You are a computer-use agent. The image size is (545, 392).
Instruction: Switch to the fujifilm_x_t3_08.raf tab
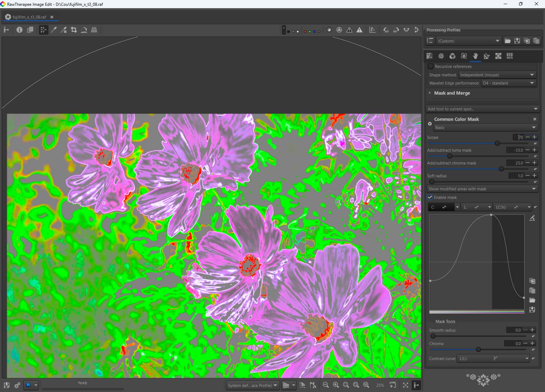(29, 17)
